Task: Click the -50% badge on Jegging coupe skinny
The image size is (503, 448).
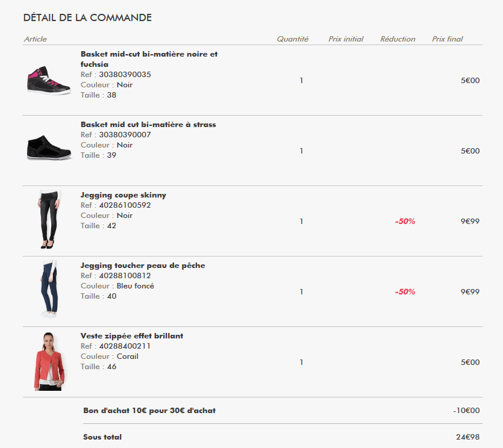Action: [405, 222]
